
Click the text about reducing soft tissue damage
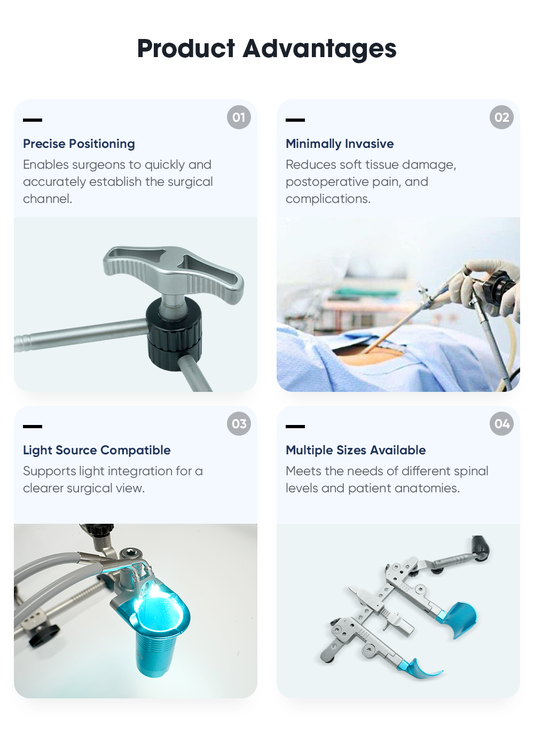[371, 182]
